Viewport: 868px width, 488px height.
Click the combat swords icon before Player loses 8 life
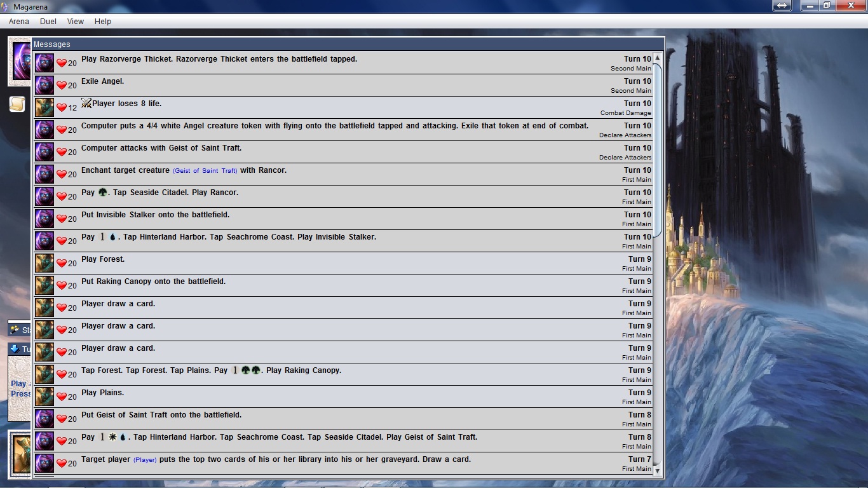(x=86, y=103)
